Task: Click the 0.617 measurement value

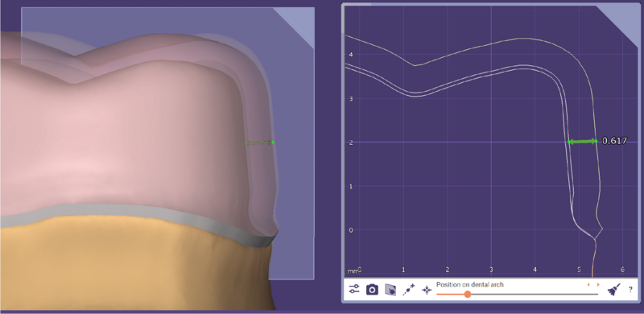Action: (x=614, y=141)
